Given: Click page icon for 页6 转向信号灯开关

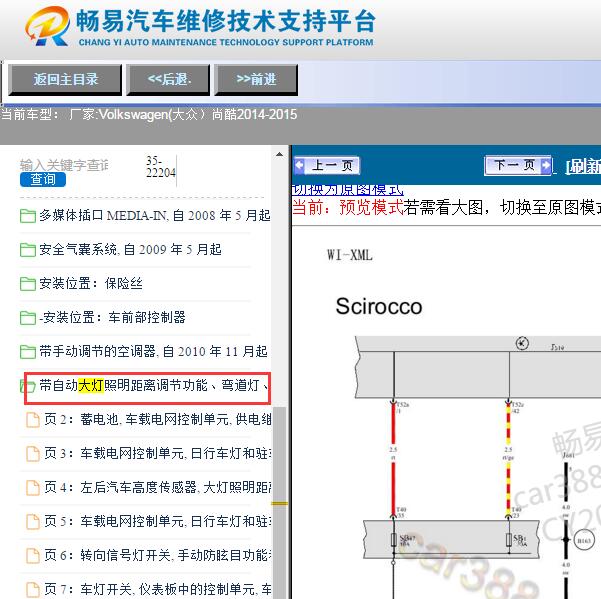Looking at the screenshot, I should (33, 555).
